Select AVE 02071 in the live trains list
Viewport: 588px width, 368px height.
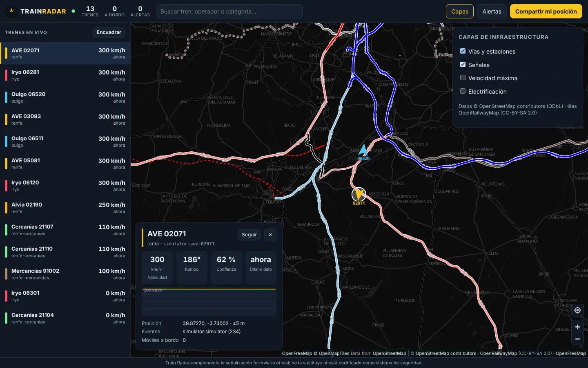point(65,53)
